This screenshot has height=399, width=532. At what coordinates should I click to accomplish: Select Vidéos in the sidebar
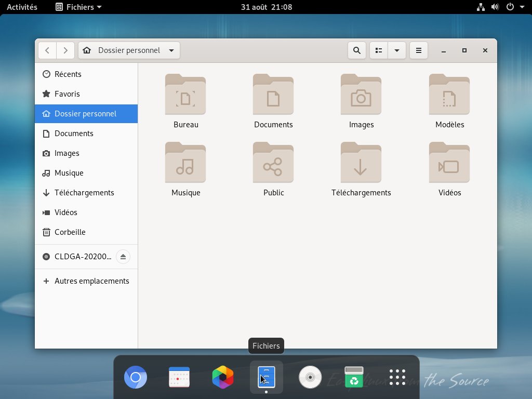click(x=86, y=212)
